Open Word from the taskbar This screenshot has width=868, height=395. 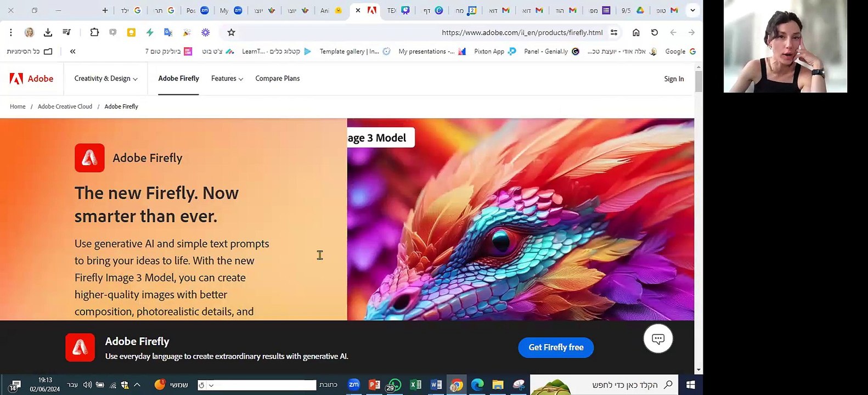pyautogui.click(x=436, y=385)
